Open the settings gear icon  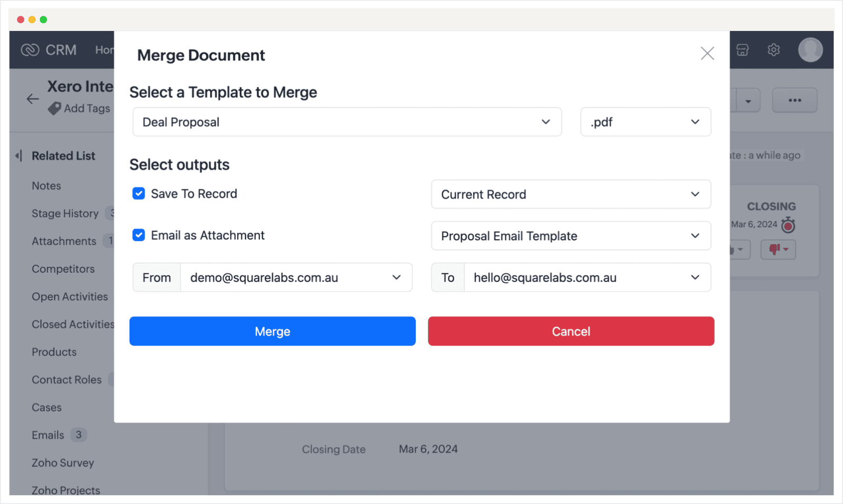[x=773, y=50]
